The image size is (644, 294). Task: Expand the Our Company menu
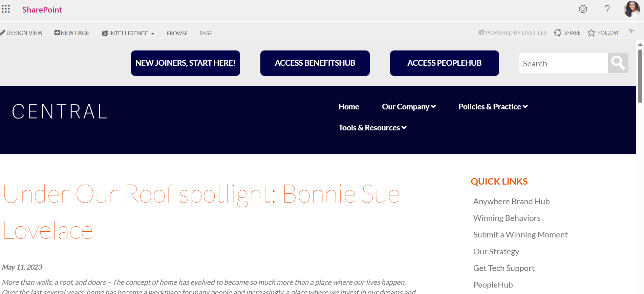click(409, 107)
